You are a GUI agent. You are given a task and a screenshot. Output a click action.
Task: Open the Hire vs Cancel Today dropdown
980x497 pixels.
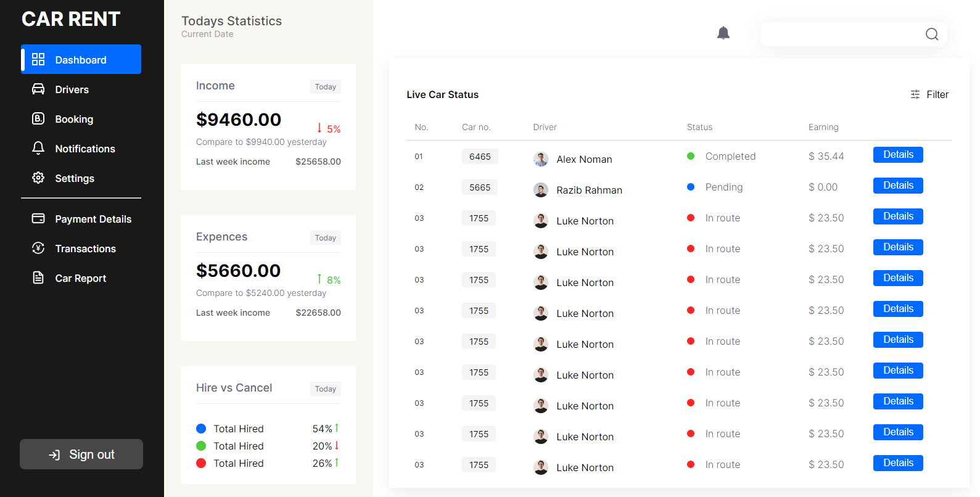[326, 389]
